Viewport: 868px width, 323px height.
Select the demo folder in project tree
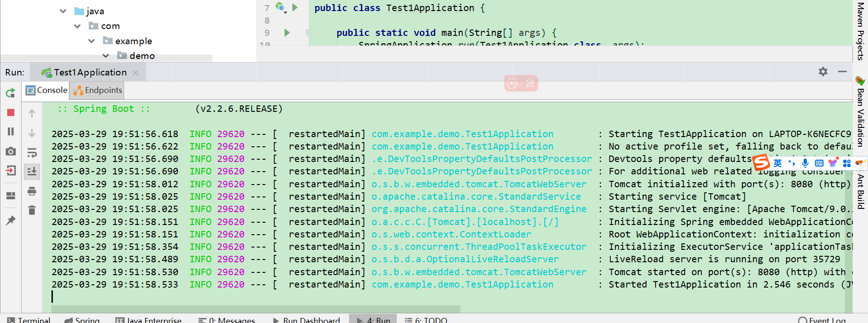[x=142, y=56]
